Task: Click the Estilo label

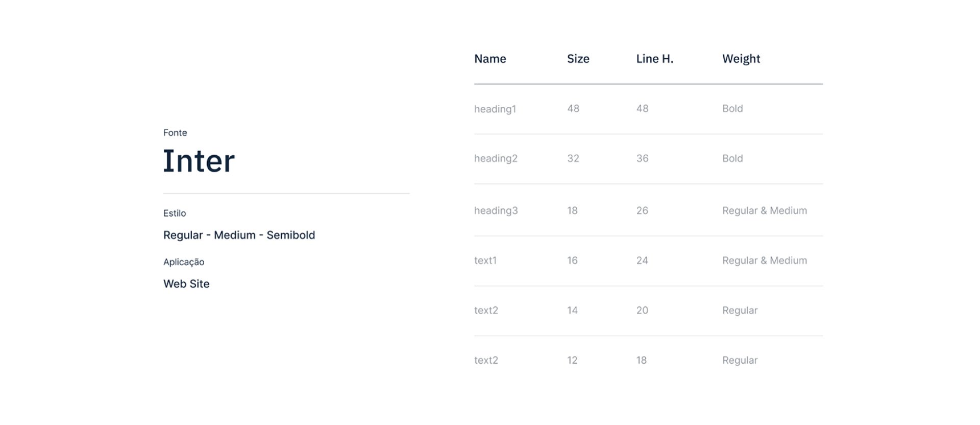Action: 175,213
